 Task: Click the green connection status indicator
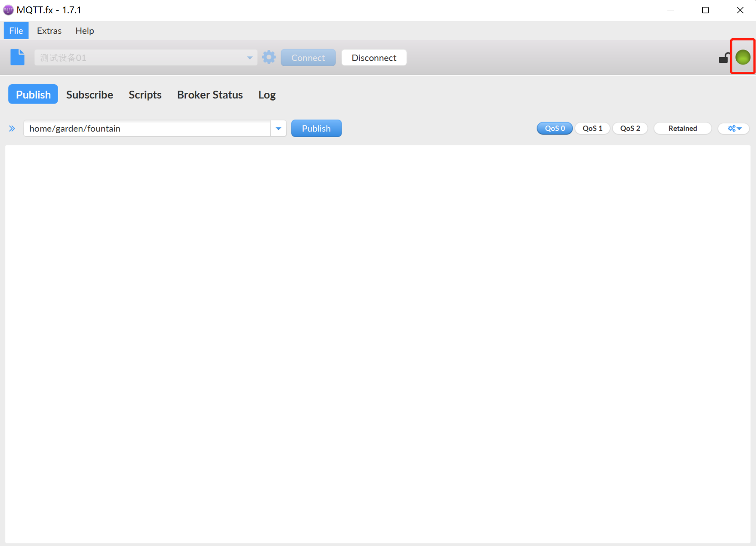(743, 57)
